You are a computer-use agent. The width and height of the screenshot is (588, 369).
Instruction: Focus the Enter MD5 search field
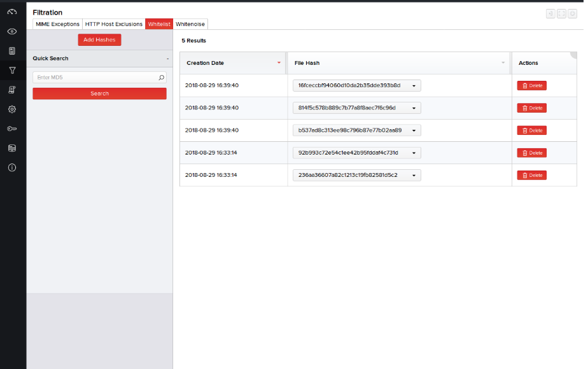click(94, 78)
